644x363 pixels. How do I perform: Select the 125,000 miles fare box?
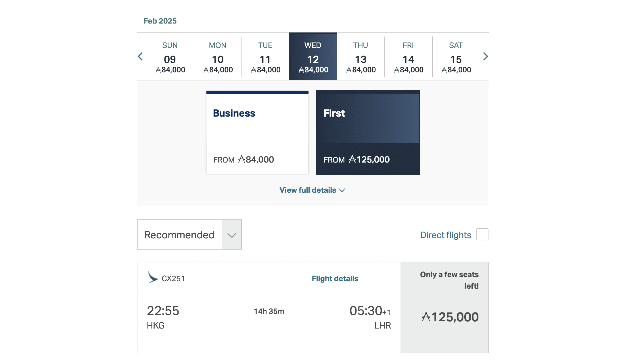point(444,307)
